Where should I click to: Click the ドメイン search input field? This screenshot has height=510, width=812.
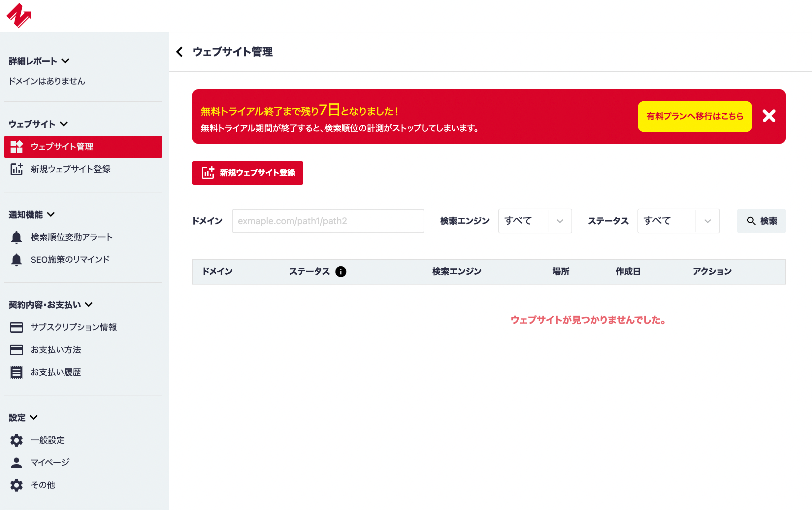(x=327, y=221)
